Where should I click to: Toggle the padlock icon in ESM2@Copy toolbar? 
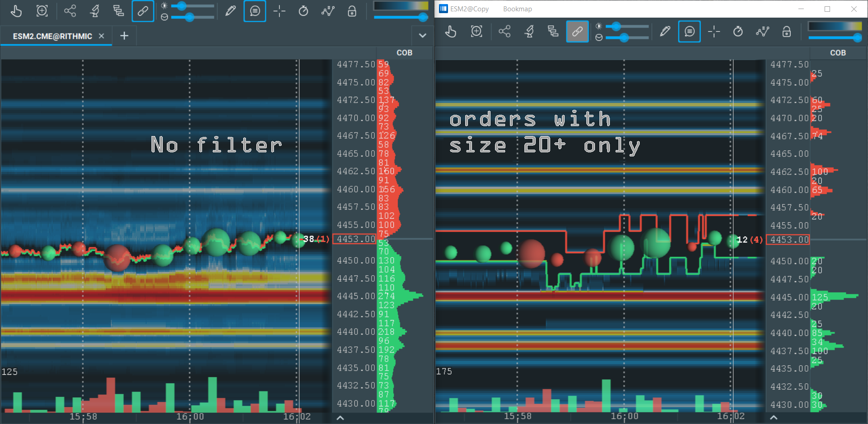[787, 31]
